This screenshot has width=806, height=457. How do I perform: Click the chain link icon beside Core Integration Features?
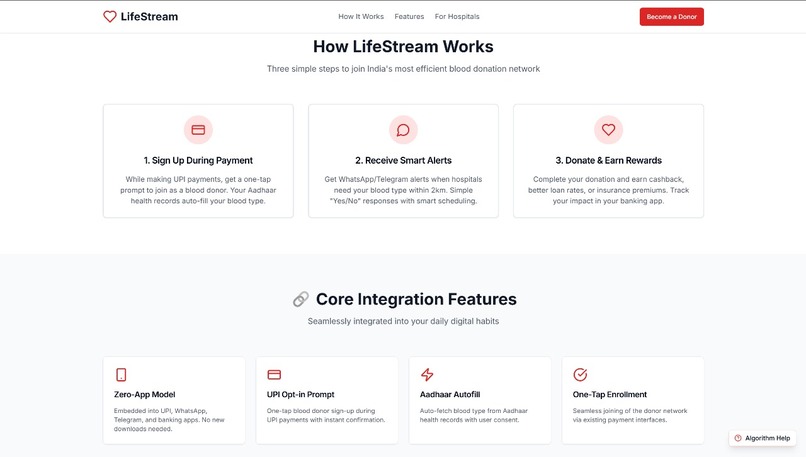[301, 299]
